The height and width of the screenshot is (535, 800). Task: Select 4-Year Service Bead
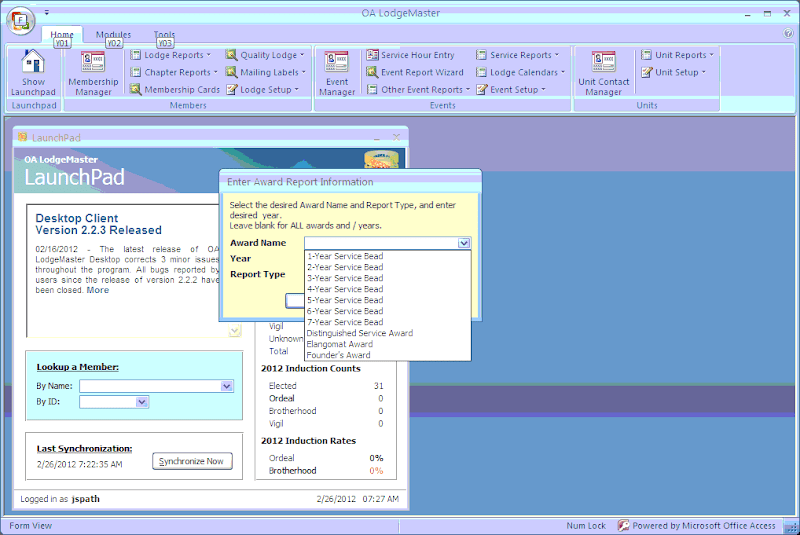(388, 289)
